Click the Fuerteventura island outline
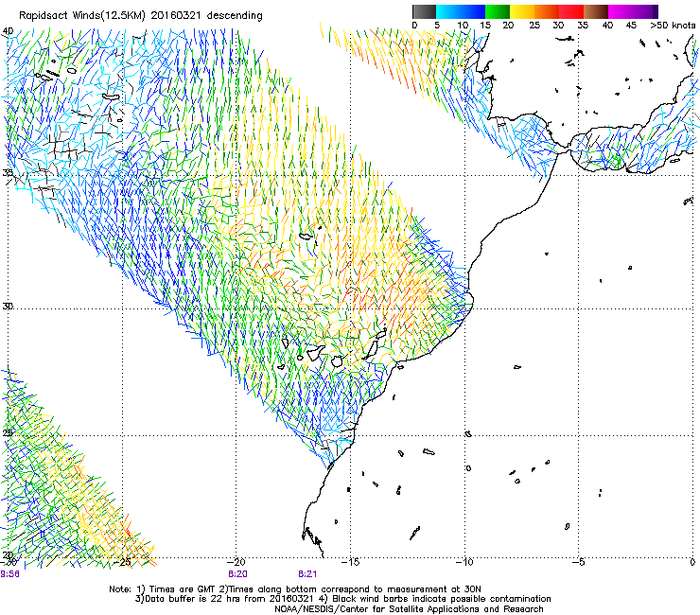700x615 pixels. 372,349
